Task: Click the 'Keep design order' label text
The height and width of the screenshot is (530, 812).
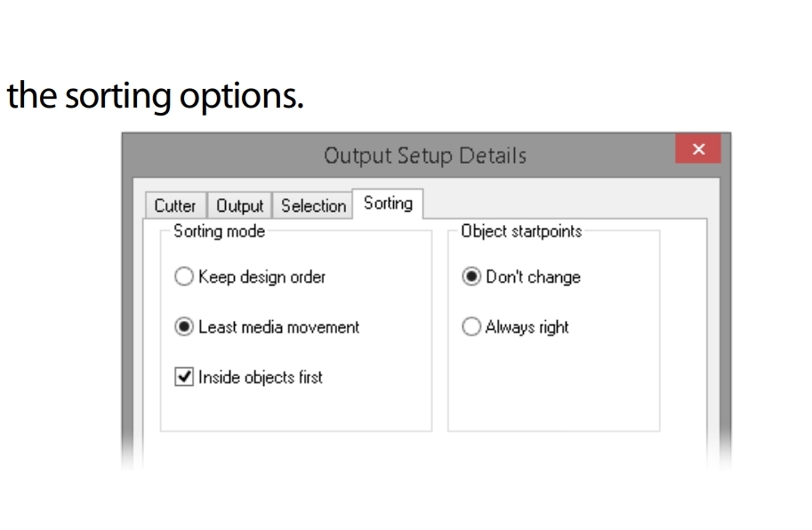Action: (262, 277)
